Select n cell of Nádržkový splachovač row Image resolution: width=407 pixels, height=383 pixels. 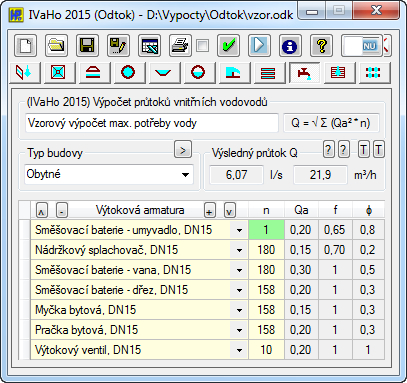coord(266,250)
